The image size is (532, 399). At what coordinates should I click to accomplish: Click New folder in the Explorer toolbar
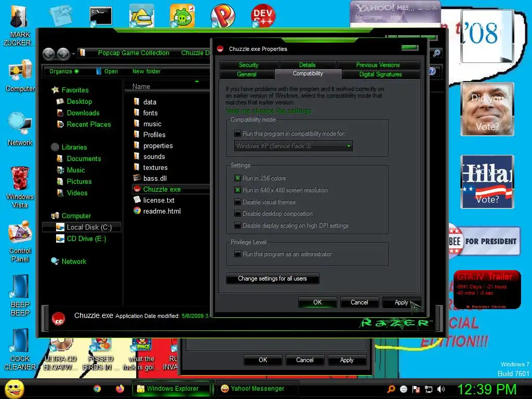(147, 71)
